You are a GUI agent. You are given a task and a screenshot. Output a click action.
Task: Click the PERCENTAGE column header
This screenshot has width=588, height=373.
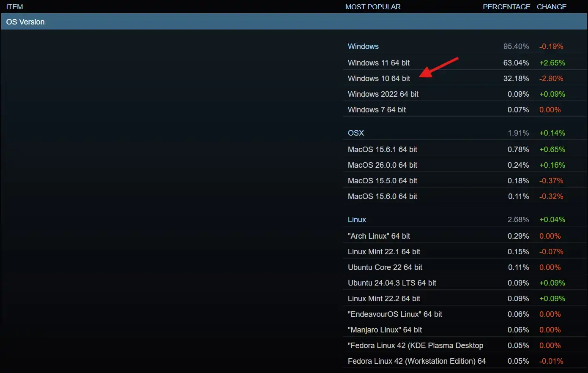[x=506, y=7]
